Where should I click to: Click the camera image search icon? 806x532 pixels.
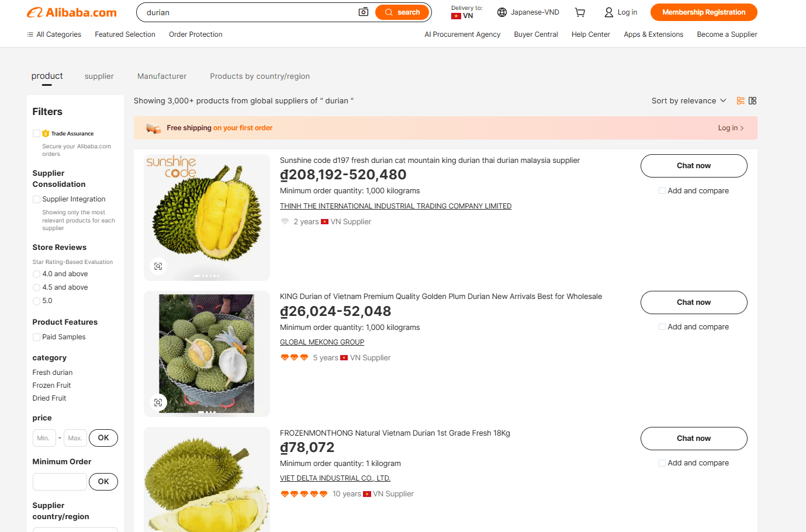point(363,12)
